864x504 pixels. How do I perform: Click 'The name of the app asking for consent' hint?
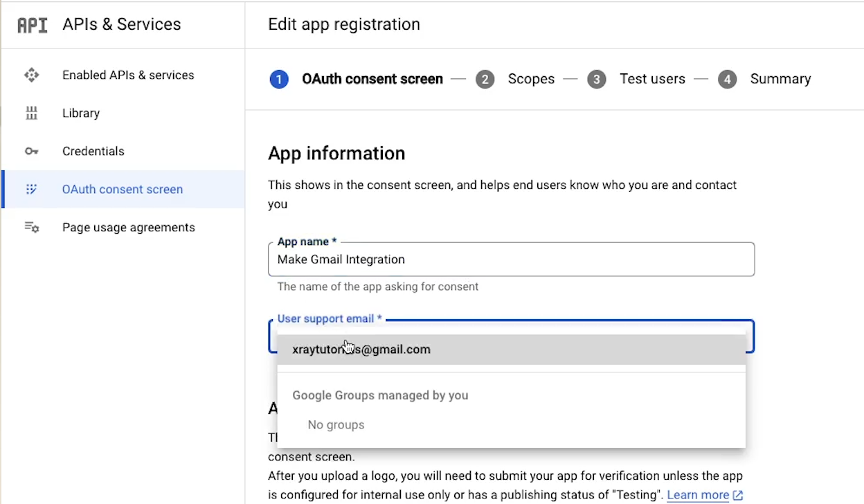378,287
